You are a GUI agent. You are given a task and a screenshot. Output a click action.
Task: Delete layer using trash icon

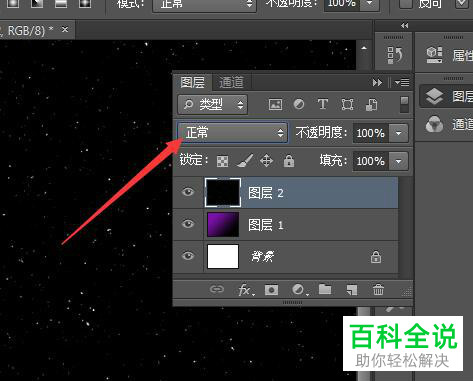378,289
